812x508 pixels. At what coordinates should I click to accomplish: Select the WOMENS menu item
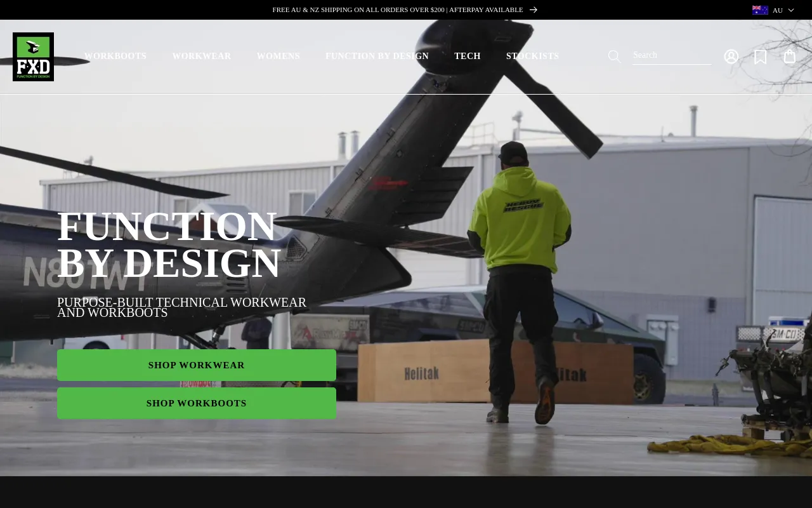pyautogui.click(x=278, y=56)
